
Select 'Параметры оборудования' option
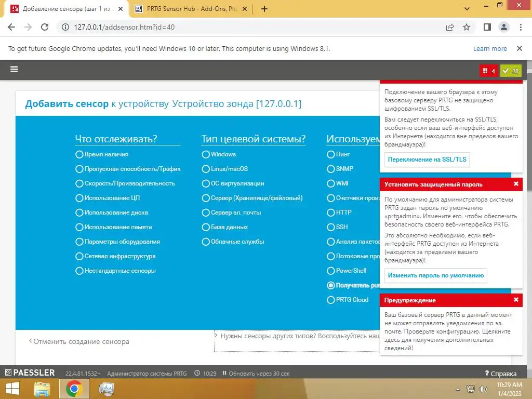point(79,242)
